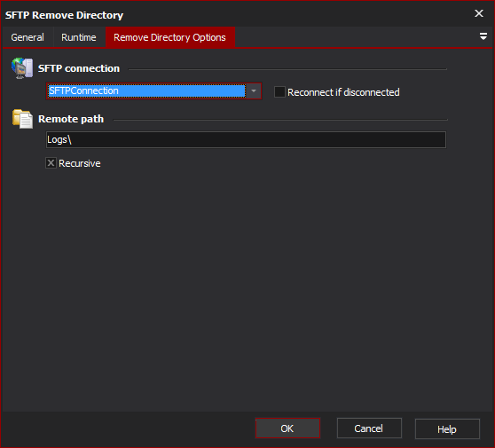This screenshot has width=495, height=448.
Task: Enable Reconnect if disconnected checkbox
Action: [279, 92]
